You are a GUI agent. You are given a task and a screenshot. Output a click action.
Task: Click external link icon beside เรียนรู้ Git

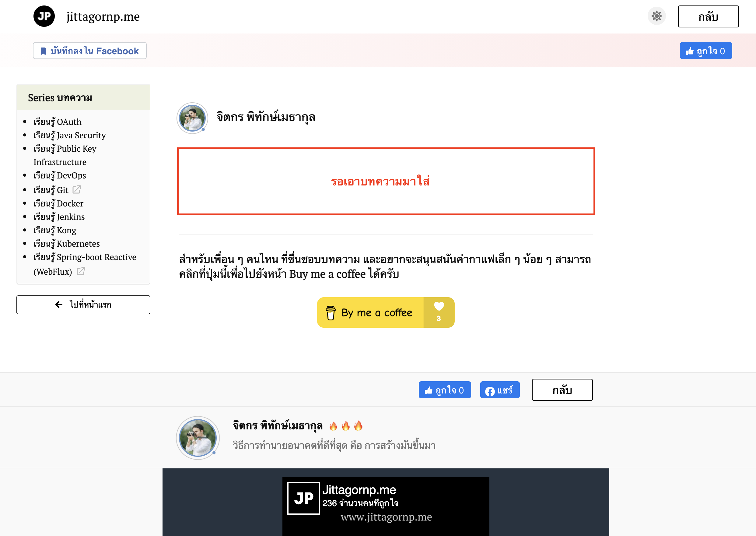point(76,189)
